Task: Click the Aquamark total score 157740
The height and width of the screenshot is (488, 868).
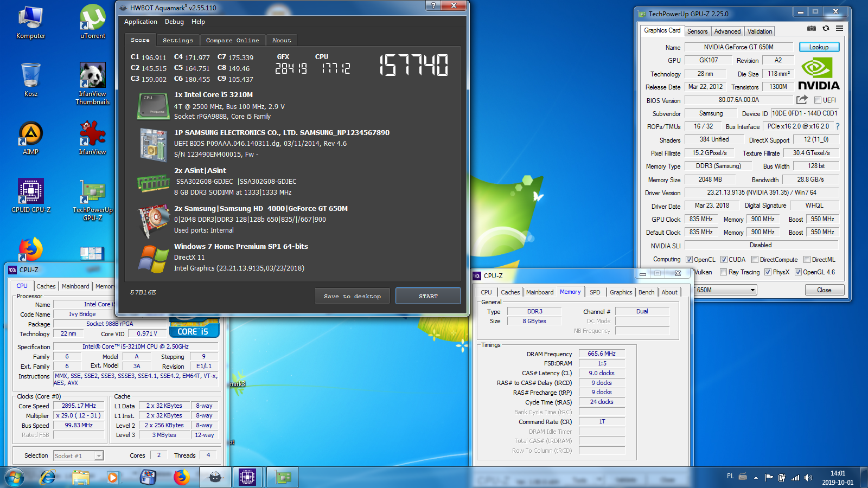Action: (413, 65)
